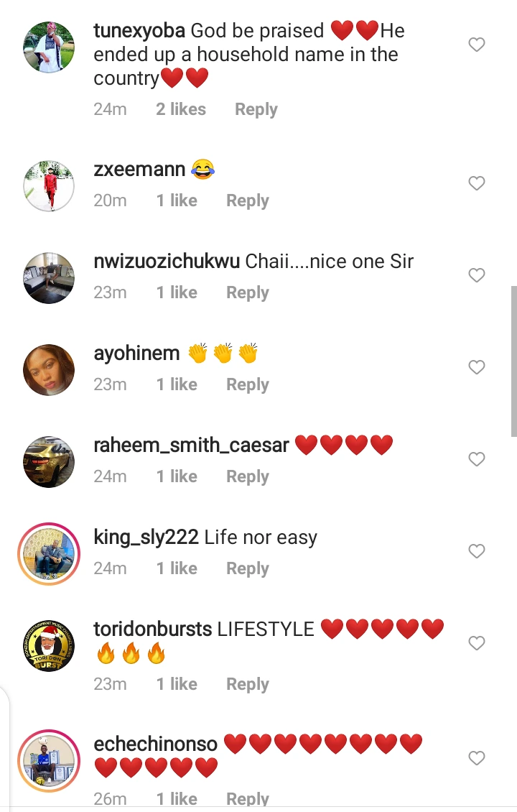Heart echechinonso's comment

477,758
